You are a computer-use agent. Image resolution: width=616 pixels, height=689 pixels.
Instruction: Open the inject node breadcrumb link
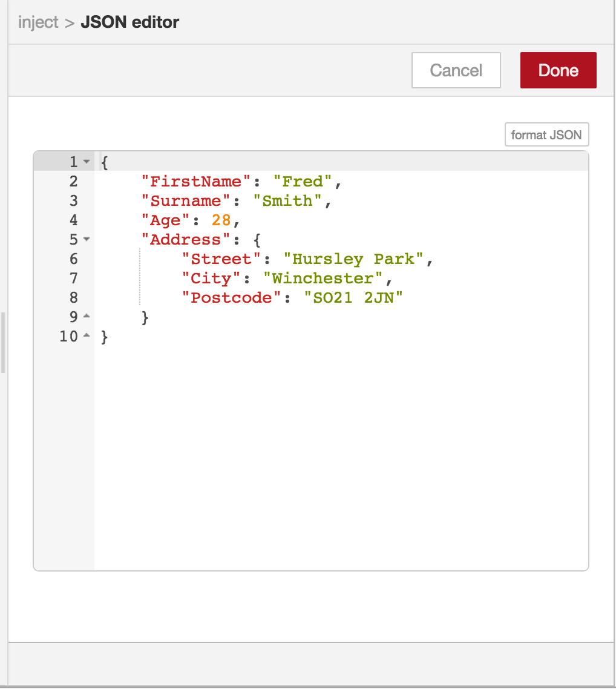38,22
